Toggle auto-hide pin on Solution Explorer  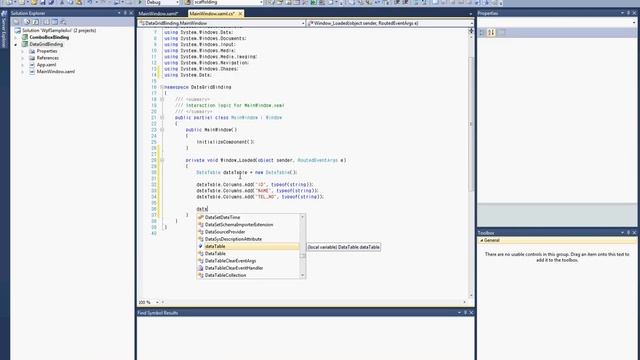click(125, 13)
